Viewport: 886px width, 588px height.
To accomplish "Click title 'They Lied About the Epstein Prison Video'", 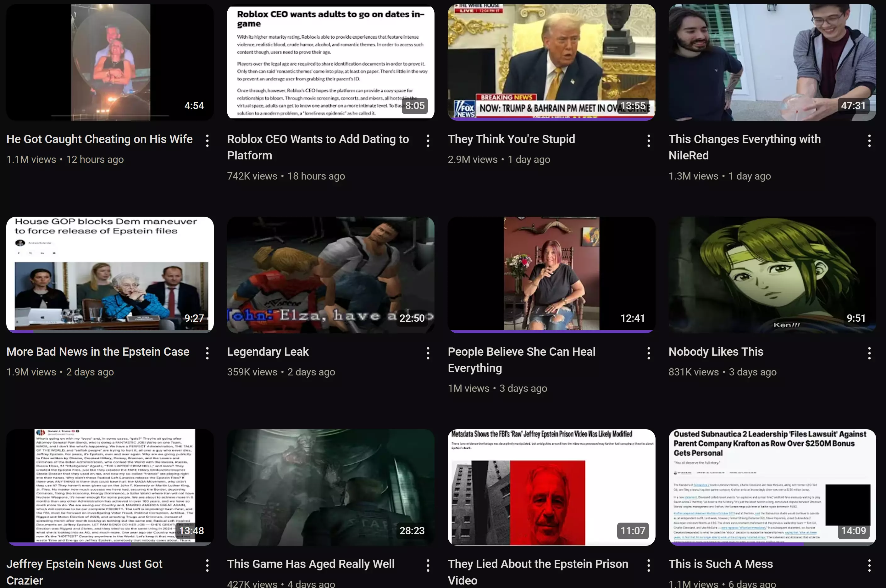I will (538, 572).
